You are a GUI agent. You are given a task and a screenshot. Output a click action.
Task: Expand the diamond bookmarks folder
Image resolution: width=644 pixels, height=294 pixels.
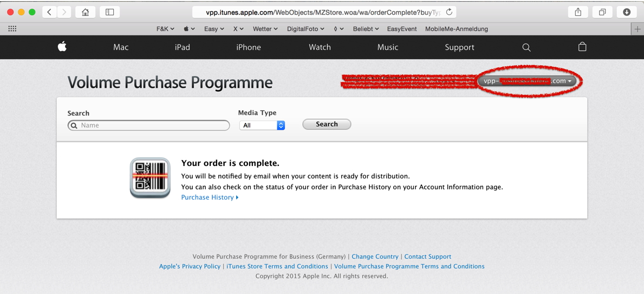click(x=339, y=29)
